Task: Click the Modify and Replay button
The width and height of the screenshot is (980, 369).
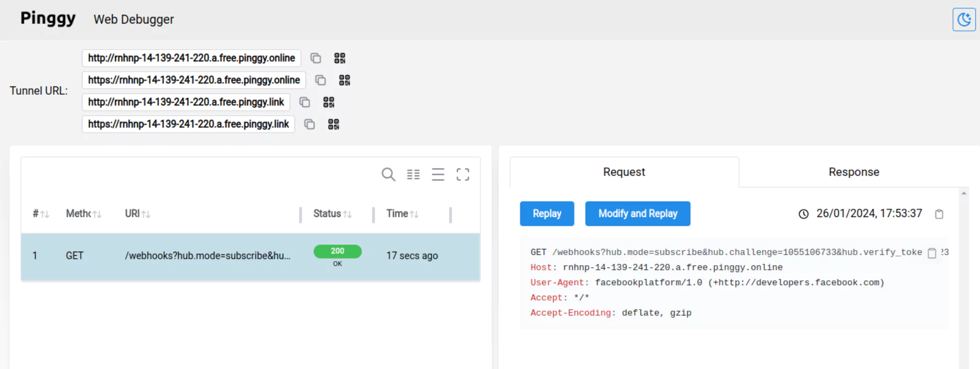Action: pyautogui.click(x=638, y=214)
